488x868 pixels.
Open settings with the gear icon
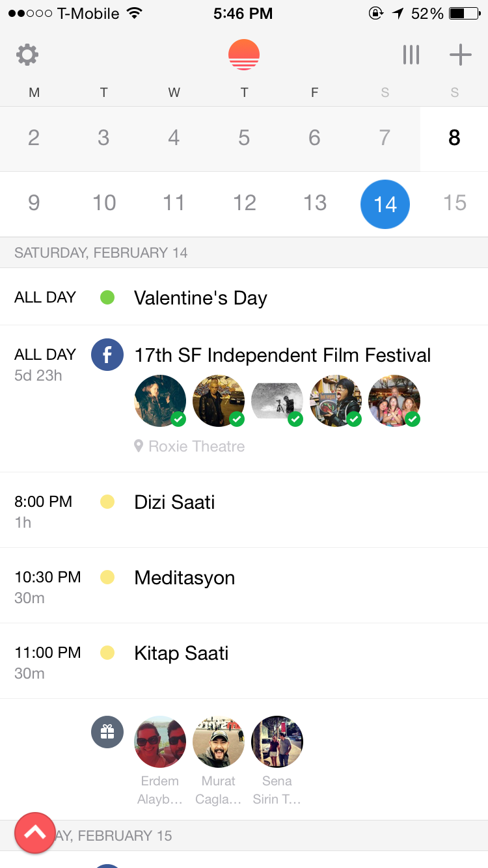(x=27, y=55)
